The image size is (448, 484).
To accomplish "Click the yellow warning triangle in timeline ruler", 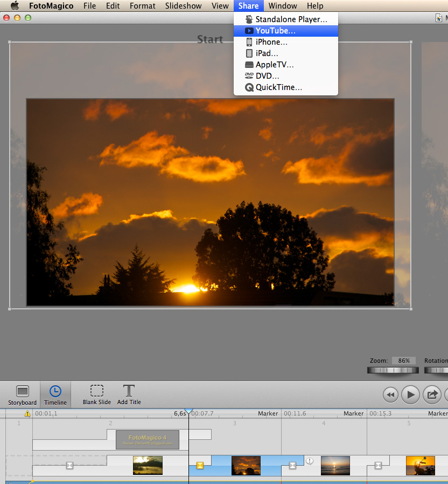I will tap(27, 413).
